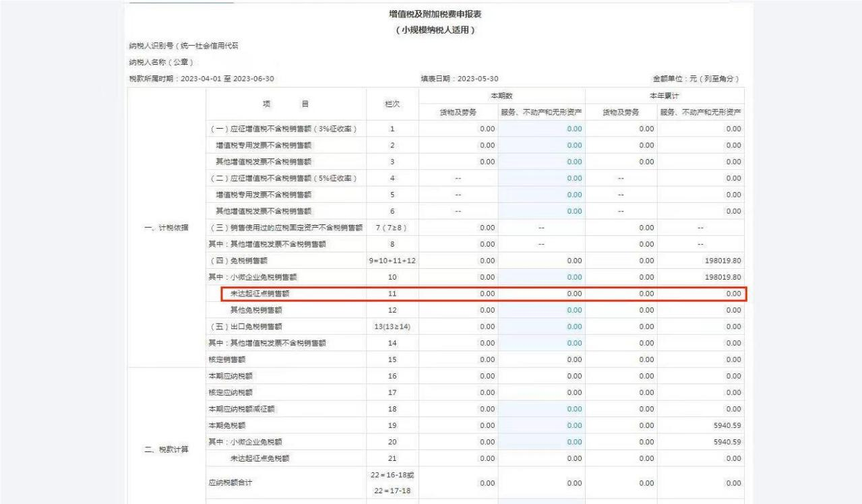This screenshot has height=504, width=862.
Task: Click row 1 services input for 3% taxable sales
Action: tap(541, 128)
